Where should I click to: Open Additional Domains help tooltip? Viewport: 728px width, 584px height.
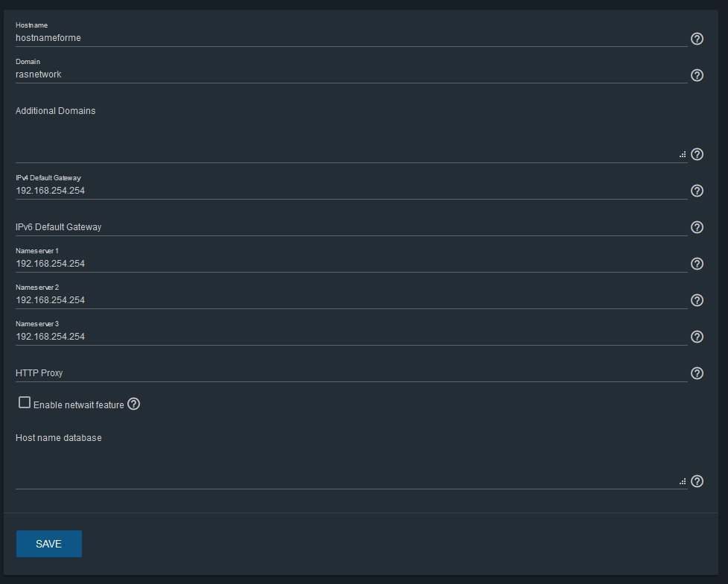click(x=697, y=154)
